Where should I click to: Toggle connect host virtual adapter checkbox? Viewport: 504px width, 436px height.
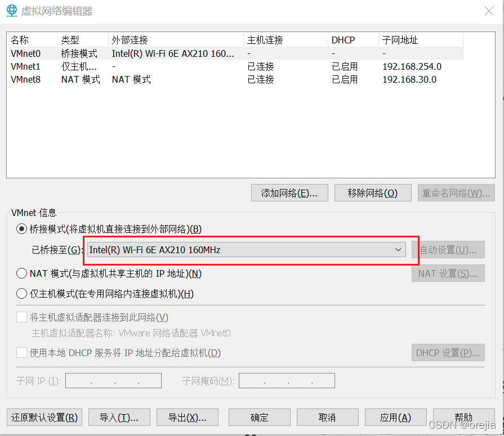coord(21,317)
